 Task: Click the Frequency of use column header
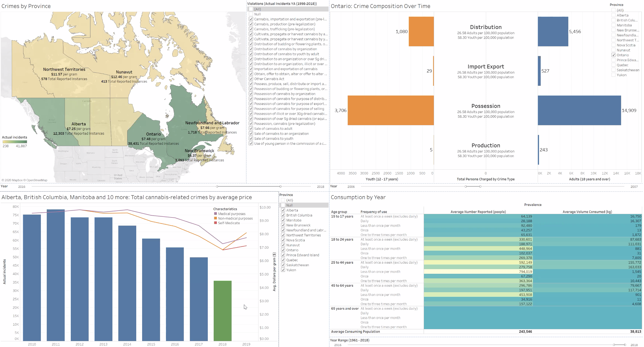(374, 212)
